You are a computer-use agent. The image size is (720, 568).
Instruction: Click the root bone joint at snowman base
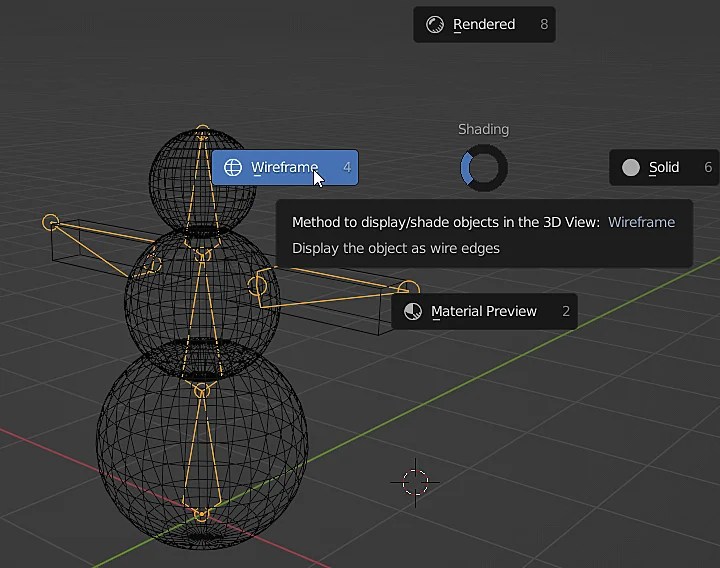click(x=201, y=514)
